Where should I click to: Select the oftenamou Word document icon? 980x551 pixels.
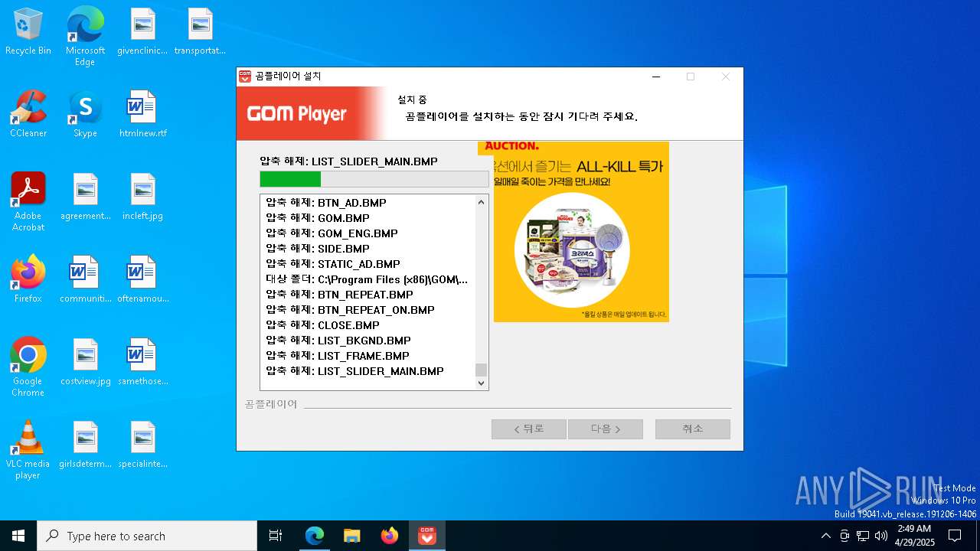pos(142,279)
